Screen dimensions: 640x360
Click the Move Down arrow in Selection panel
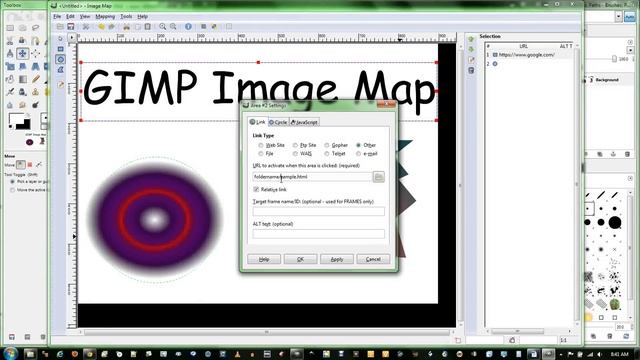click(471, 49)
